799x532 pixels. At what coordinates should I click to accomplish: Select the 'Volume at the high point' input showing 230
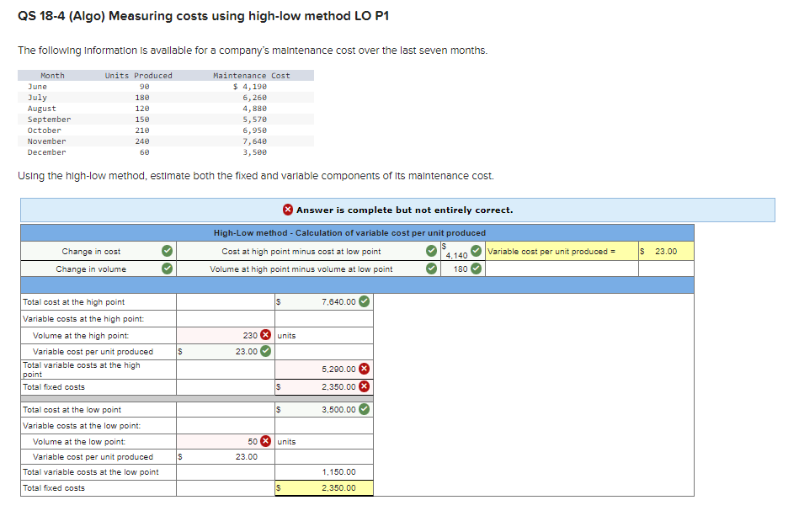coord(226,335)
